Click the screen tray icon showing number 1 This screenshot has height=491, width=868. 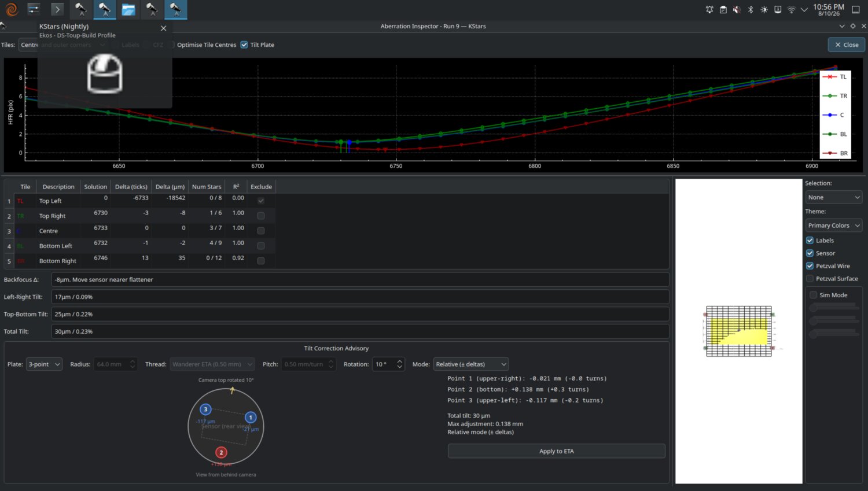[x=778, y=10]
